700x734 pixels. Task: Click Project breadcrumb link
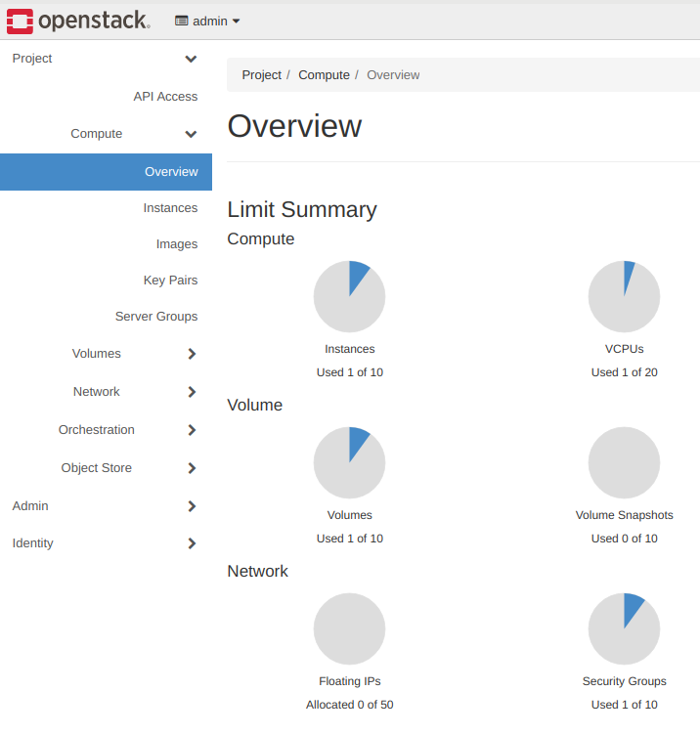click(x=261, y=75)
